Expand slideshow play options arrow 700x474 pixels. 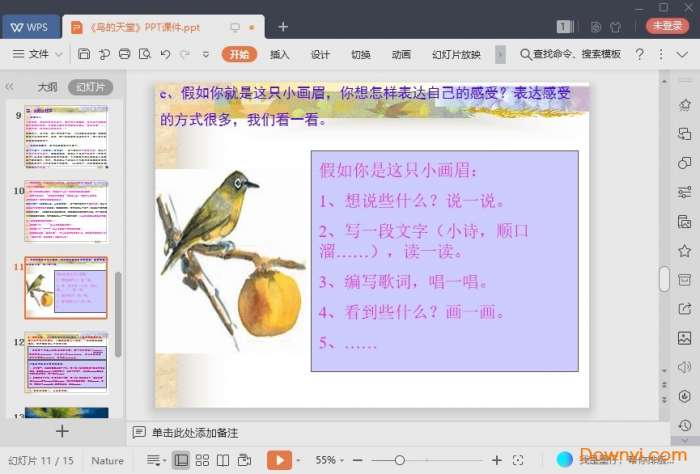pos(298,460)
